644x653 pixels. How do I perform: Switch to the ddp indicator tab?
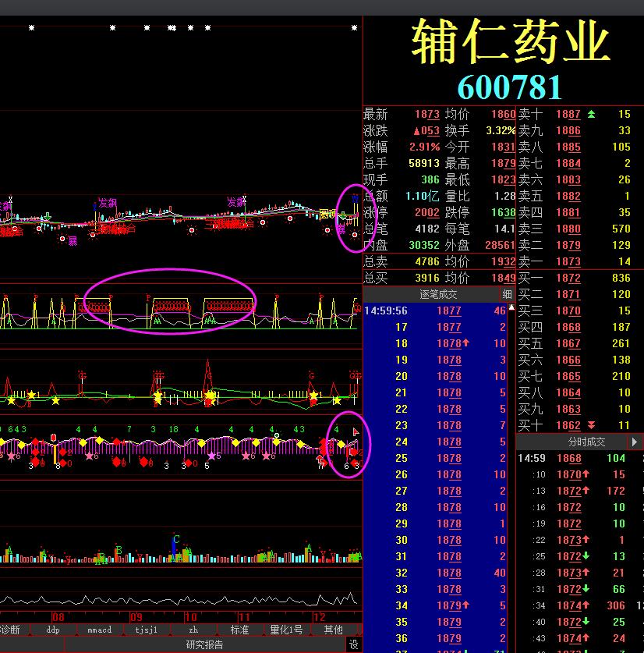pos(53,630)
